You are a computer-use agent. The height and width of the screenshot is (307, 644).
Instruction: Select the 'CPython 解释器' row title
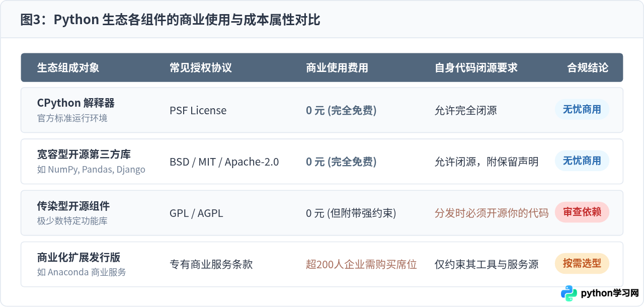76,103
